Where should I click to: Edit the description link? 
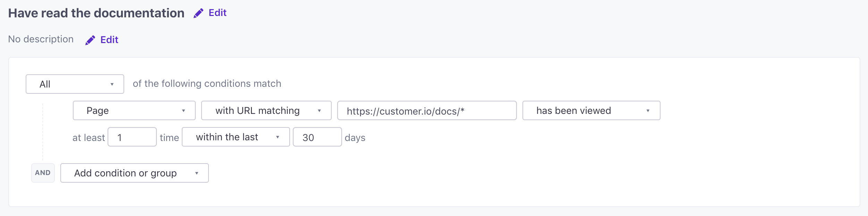pos(109,40)
